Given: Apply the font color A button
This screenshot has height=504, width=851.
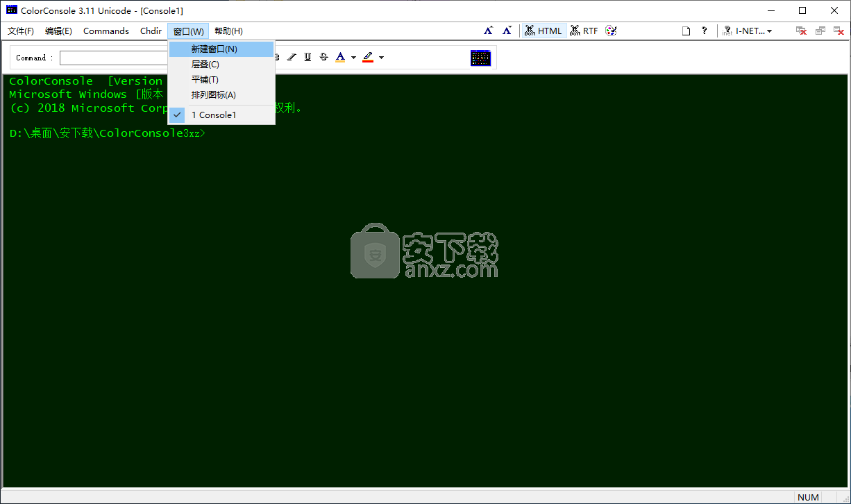Looking at the screenshot, I should [x=340, y=57].
